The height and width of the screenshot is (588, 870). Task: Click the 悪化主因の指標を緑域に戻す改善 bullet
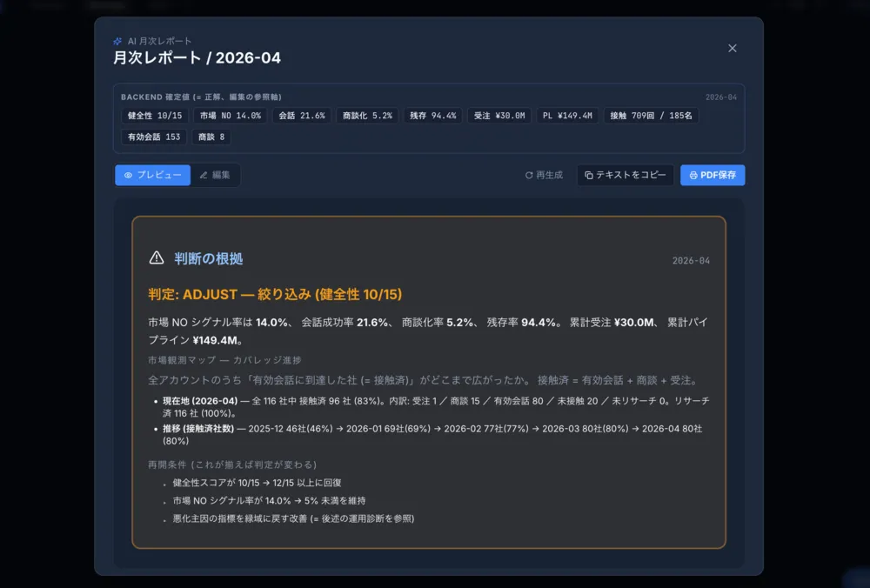click(x=293, y=518)
